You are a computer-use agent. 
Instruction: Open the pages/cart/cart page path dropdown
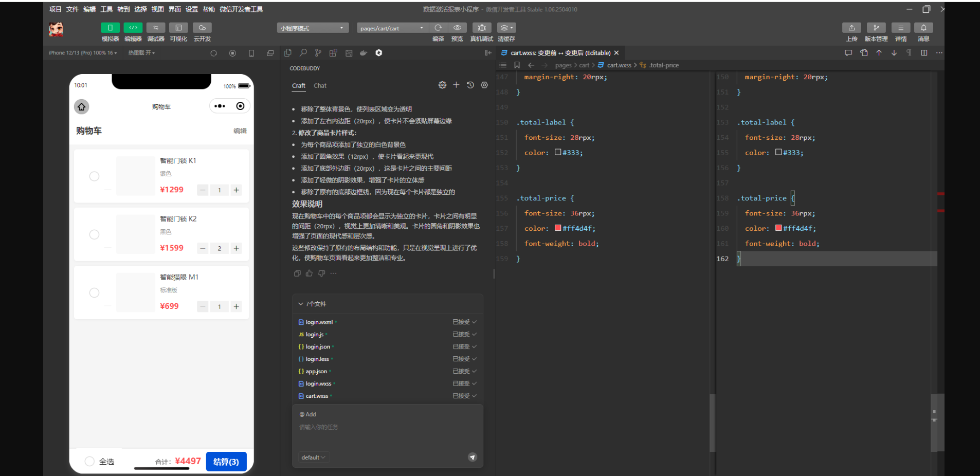[392, 28]
